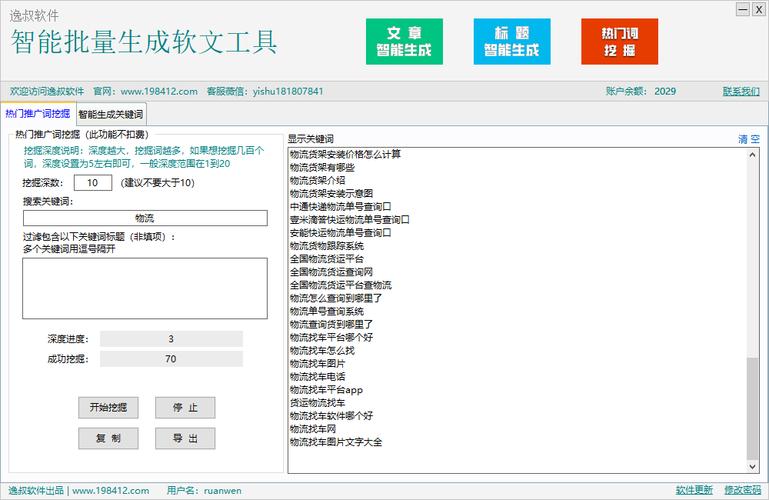Screen dimensions: 769x500
Task: Select keyword 物流找车网
Action: click(313, 429)
